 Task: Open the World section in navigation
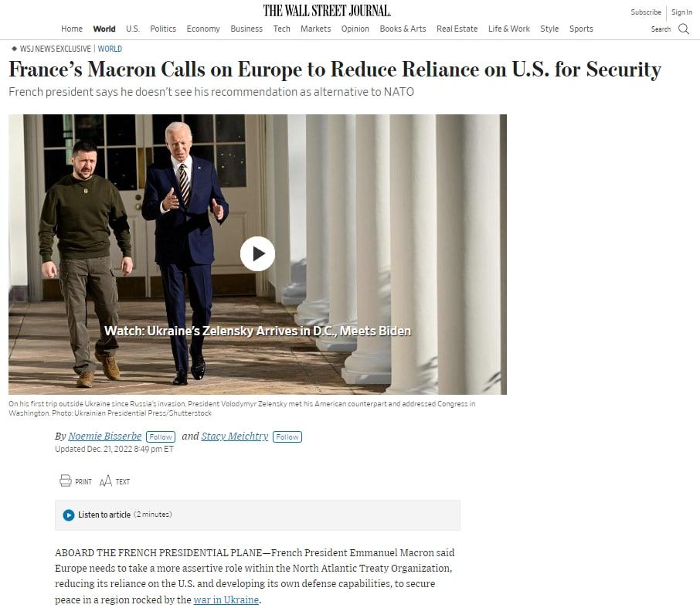pyautogui.click(x=104, y=29)
